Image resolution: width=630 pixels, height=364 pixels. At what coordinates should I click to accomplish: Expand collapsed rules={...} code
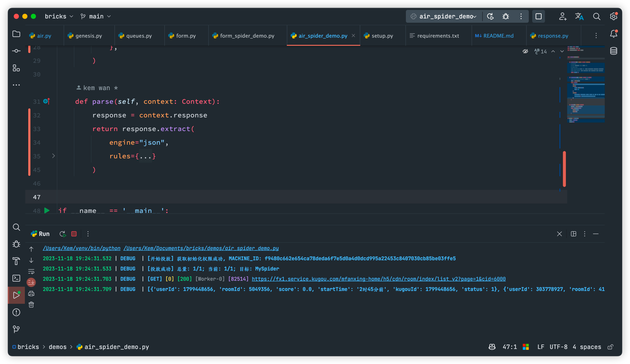(145, 156)
